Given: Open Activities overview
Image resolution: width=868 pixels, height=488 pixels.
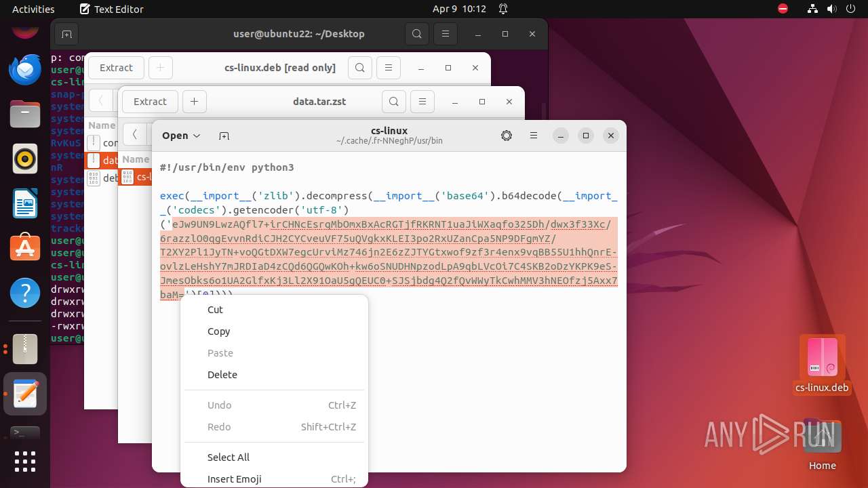Looking at the screenshot, I should 33,9.
